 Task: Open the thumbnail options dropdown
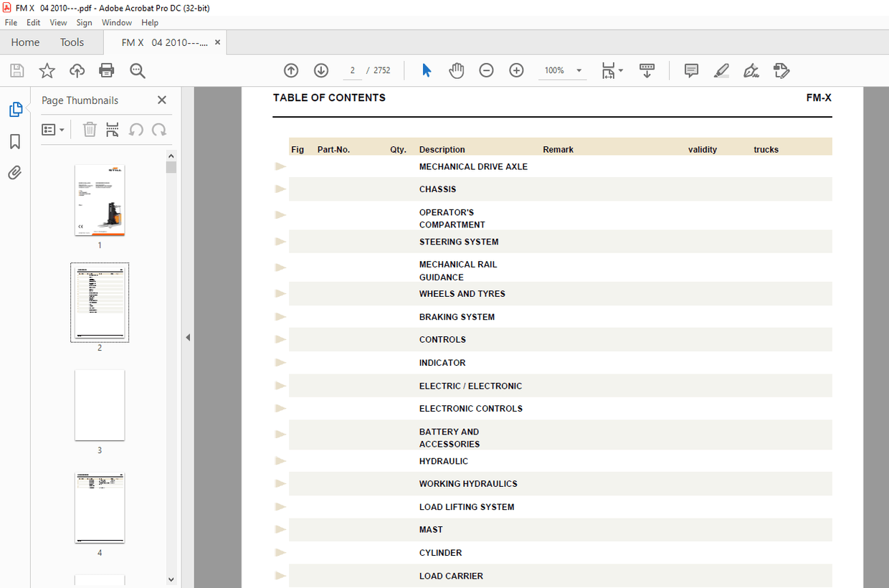pos(53,129)
